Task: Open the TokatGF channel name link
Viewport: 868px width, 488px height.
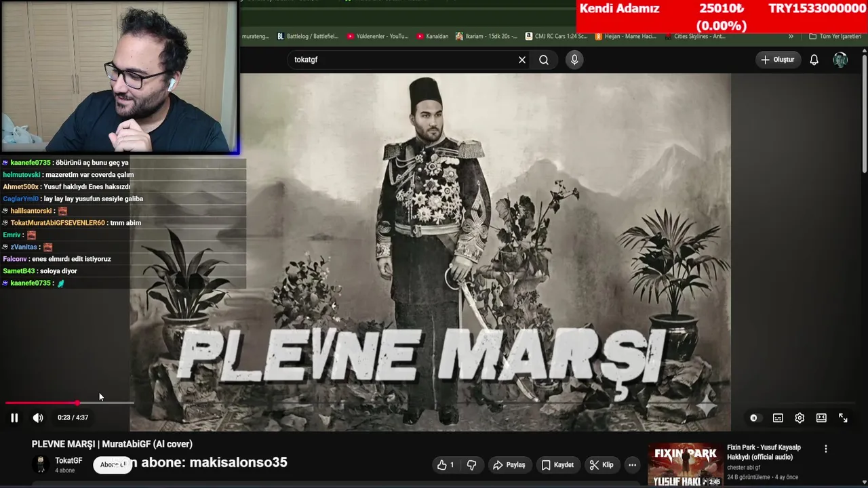Action: tap(68, 461)
